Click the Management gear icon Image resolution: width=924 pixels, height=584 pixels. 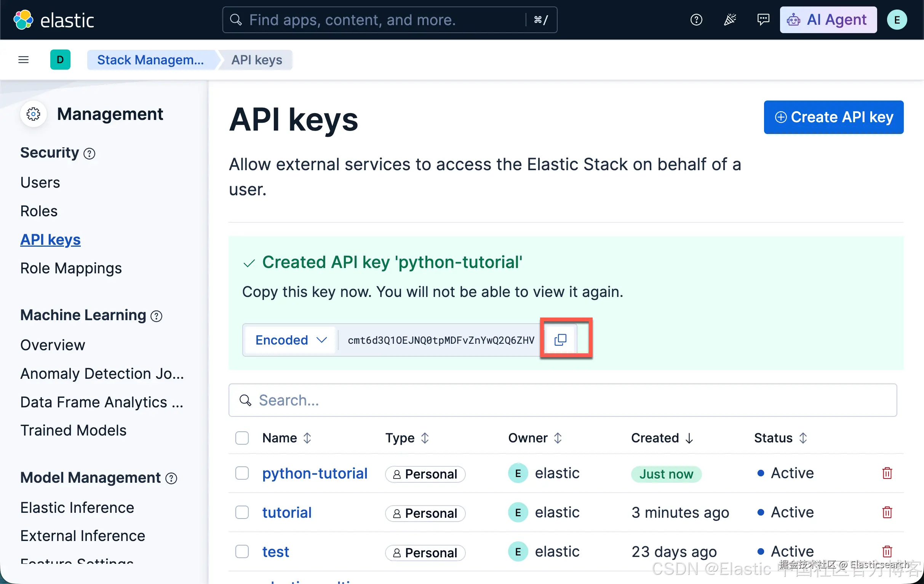tap(34, 114)
